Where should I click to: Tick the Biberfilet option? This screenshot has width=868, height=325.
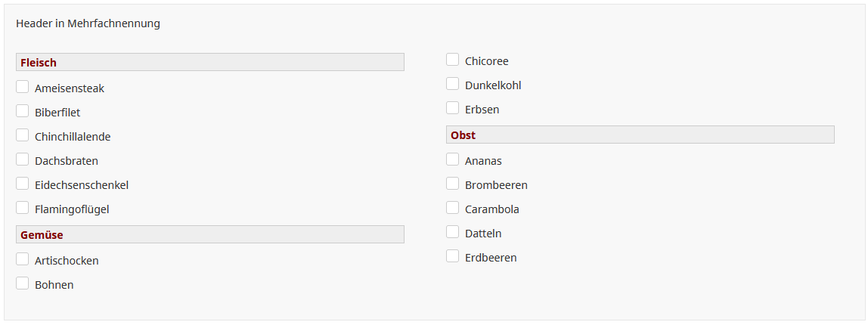[23, 111]
